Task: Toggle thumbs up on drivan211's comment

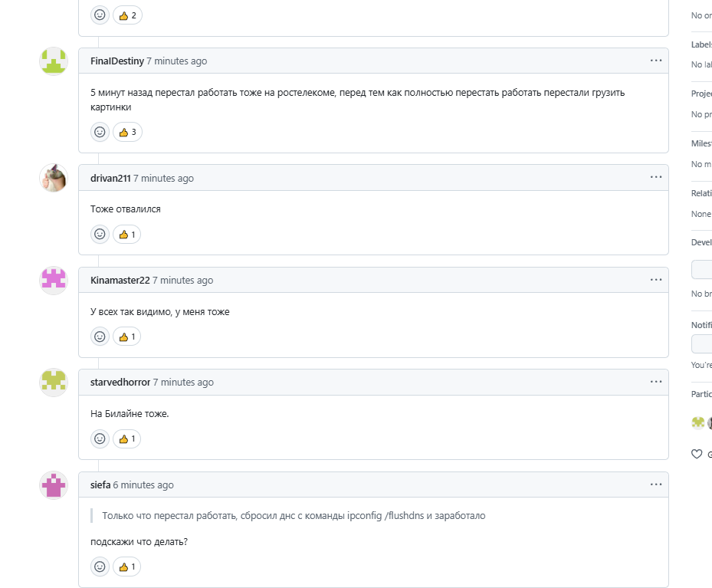Action: tap(127, 234)
